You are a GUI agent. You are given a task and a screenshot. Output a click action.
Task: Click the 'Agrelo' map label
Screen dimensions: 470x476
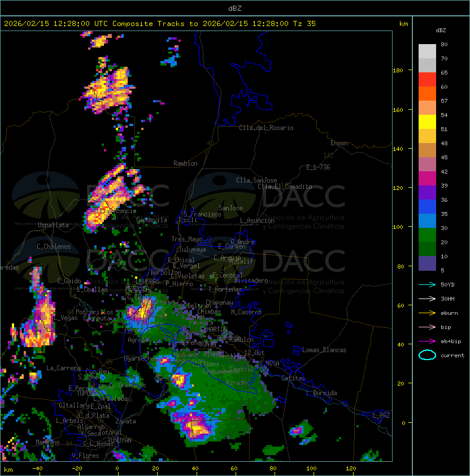pyautogui.click(x=138, y=340)
